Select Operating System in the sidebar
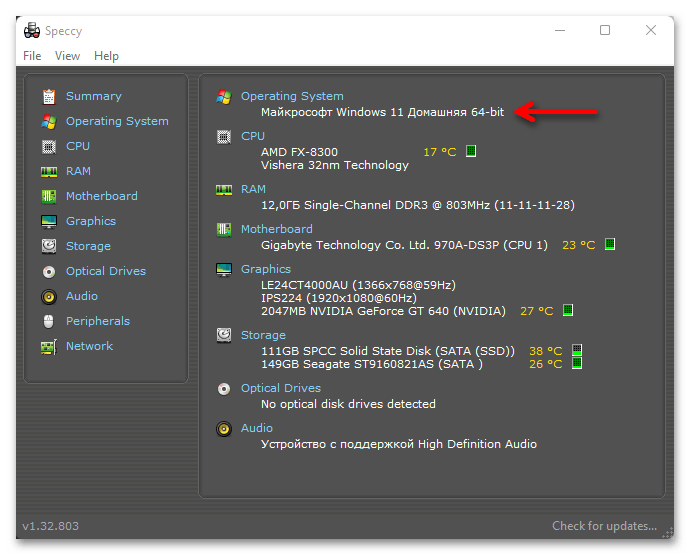This screenshot has width=690, height=555. pos(117,121)
